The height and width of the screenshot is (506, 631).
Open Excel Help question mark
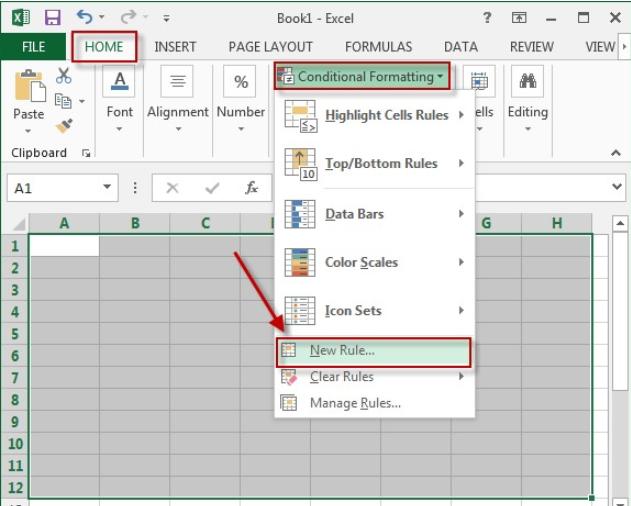point(487,18)
